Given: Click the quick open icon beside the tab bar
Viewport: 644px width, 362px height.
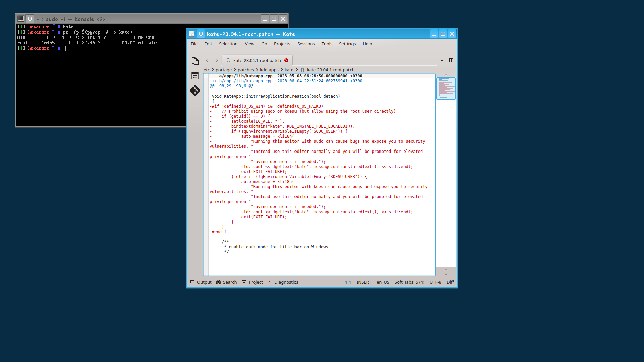Looking at the screenshot, I should tap(442, 60).
